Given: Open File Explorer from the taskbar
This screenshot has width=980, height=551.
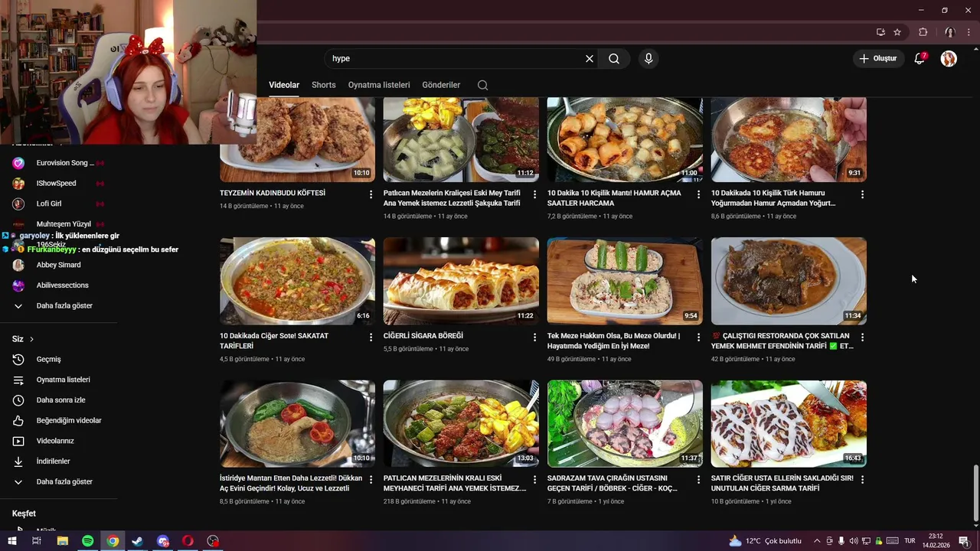Looking at the screenshot, I should (63, 541).
